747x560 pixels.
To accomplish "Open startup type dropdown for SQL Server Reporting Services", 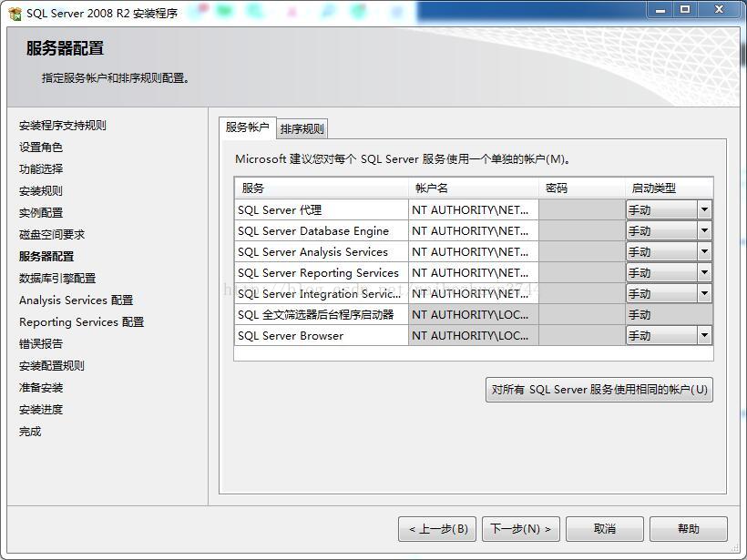I will (x=704, y=272).
